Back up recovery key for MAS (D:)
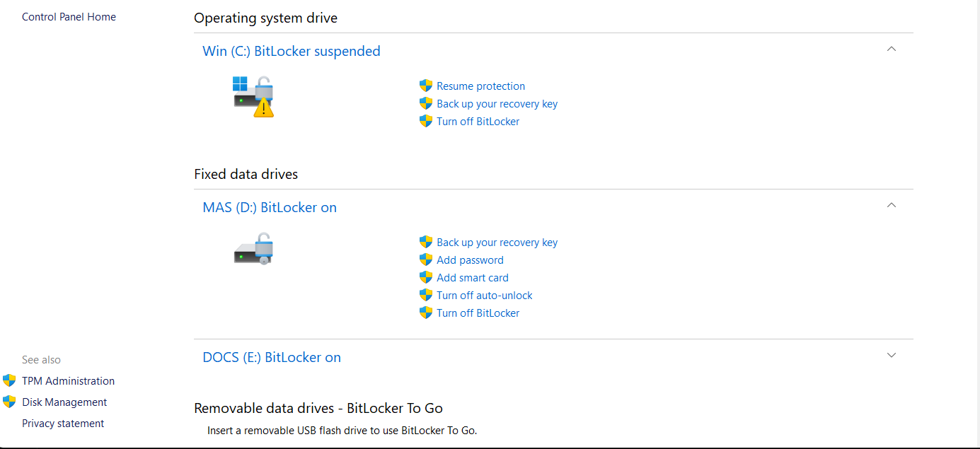 pos(497,243)
